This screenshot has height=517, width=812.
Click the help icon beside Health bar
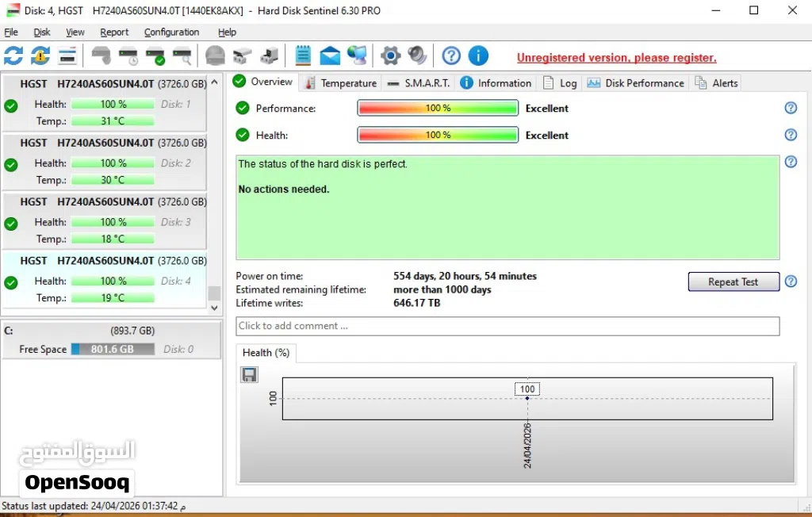coord(791,135)
